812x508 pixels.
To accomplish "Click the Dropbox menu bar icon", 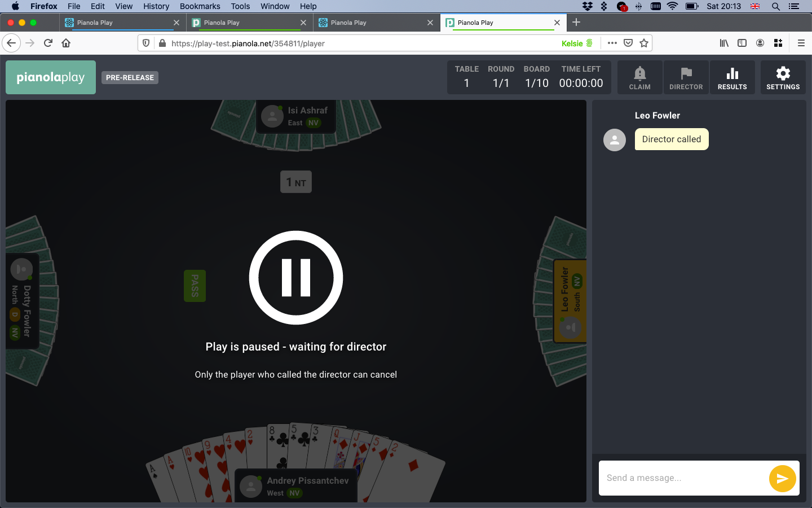I will tap(588, 6).
